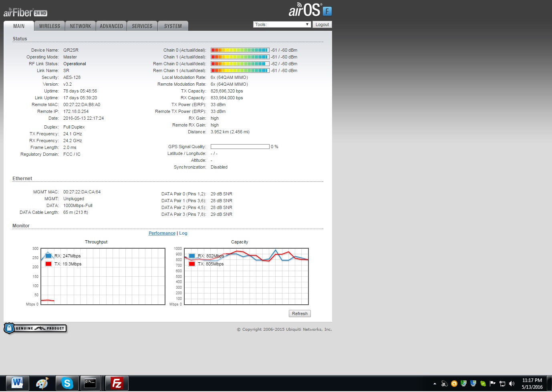Open Skype from the taskbar
Image resolution: width=552 pixels, height=392 pixels.
point(67,383)
